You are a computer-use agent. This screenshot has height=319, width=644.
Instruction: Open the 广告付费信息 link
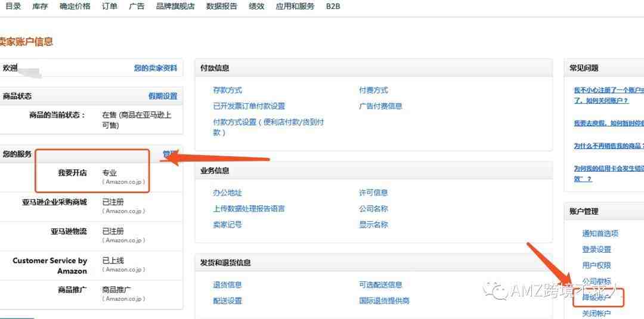tap(380, 106)
